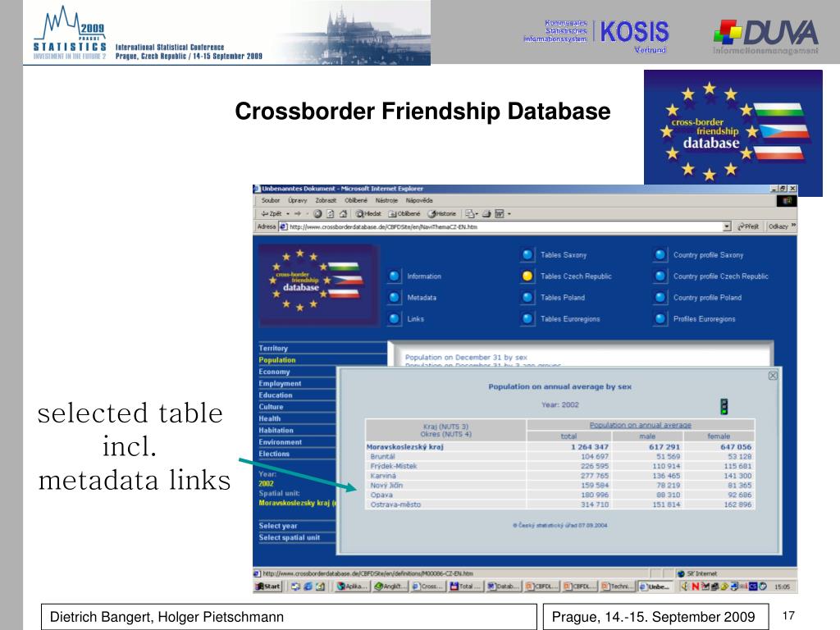
Task: Select Tables Euroregions bullet
Action: click(x=527, y=319)
